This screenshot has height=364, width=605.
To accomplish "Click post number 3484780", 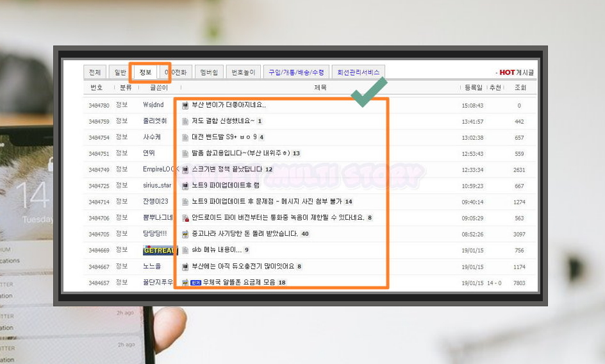I will (99, 105).
